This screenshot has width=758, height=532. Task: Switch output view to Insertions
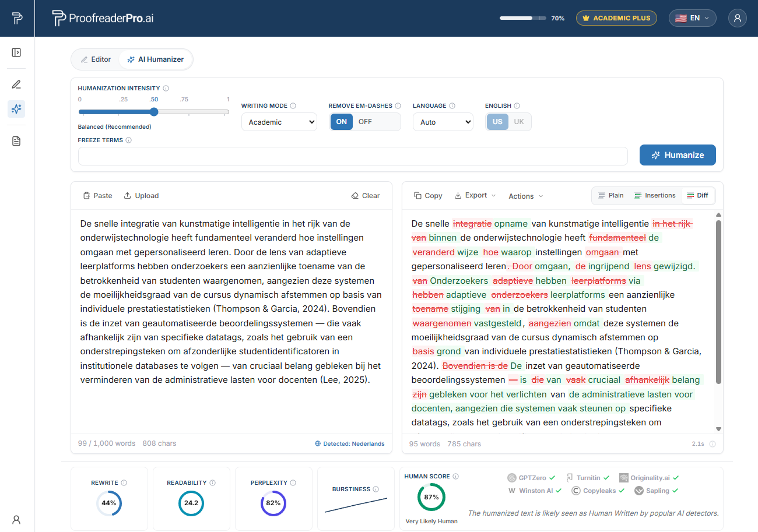point(655,196)
